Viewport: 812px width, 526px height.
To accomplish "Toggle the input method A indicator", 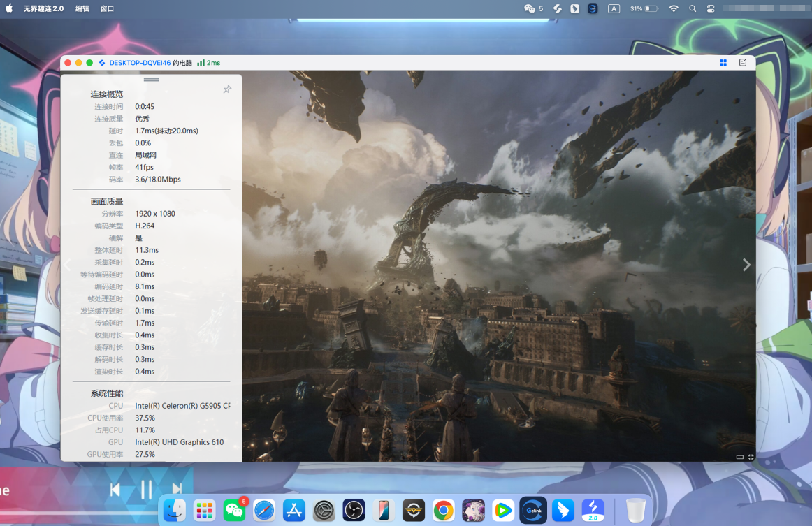I will click(614, 8).
